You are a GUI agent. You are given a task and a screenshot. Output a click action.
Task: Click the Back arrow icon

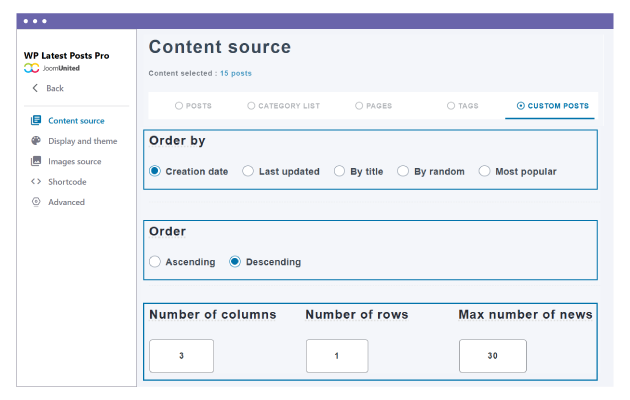coord(35,88)
